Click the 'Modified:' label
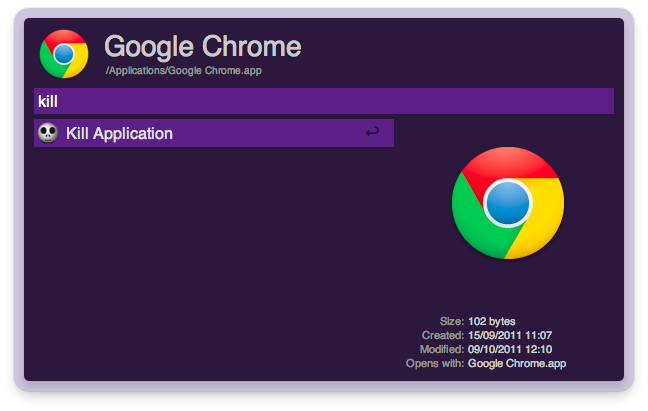This screenshot has width=648, height=411. coord(442,349)
